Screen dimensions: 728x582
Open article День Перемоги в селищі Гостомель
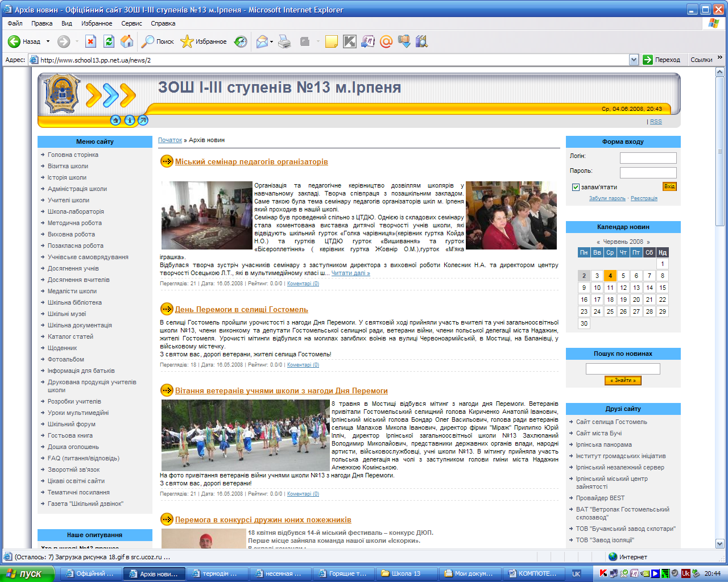(x=241, y=310)
